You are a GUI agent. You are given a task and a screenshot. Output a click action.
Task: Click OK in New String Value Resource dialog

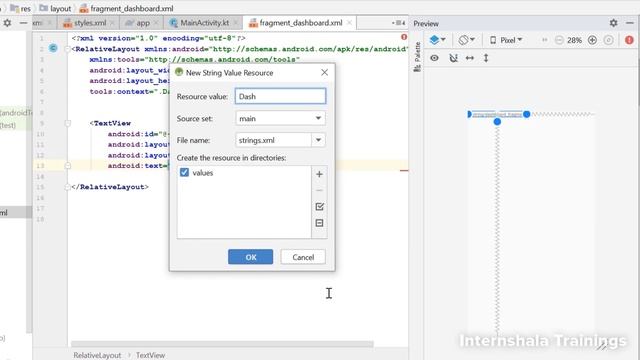(x=250, y=257)
